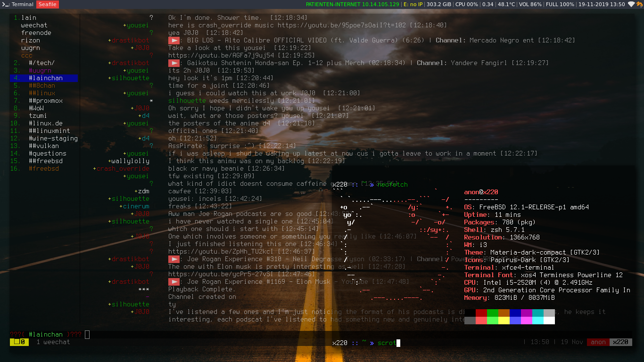Click the 303.2 GiB disk status
644x362 pixels.
438,4
